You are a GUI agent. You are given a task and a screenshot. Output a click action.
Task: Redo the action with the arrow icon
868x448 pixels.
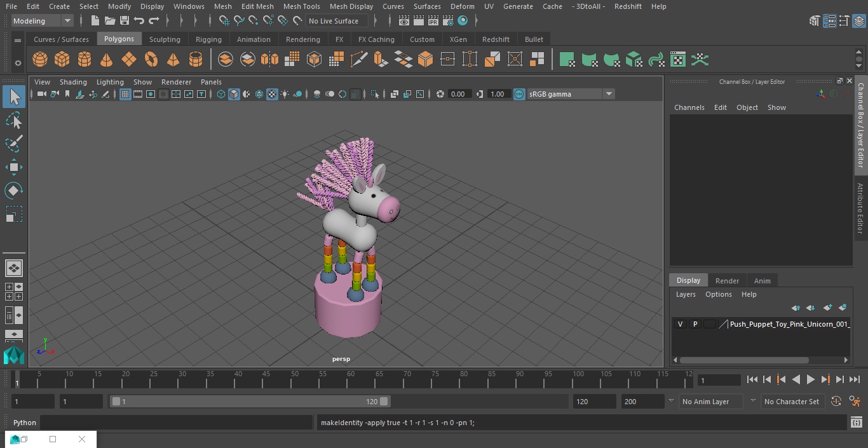(154, 21)
